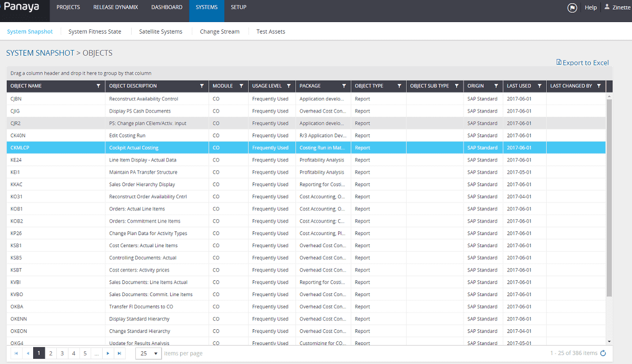Go to page 5
This screenshot has width=632, height=364.
pos(85,353)
